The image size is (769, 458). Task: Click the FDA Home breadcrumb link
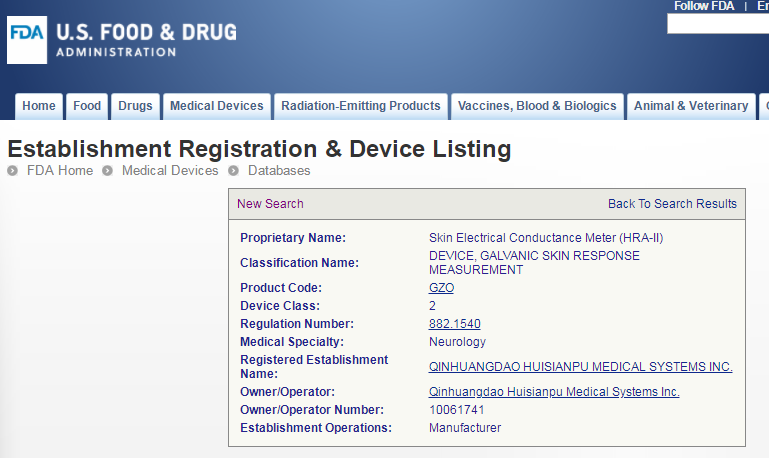(x=60, y=171)
